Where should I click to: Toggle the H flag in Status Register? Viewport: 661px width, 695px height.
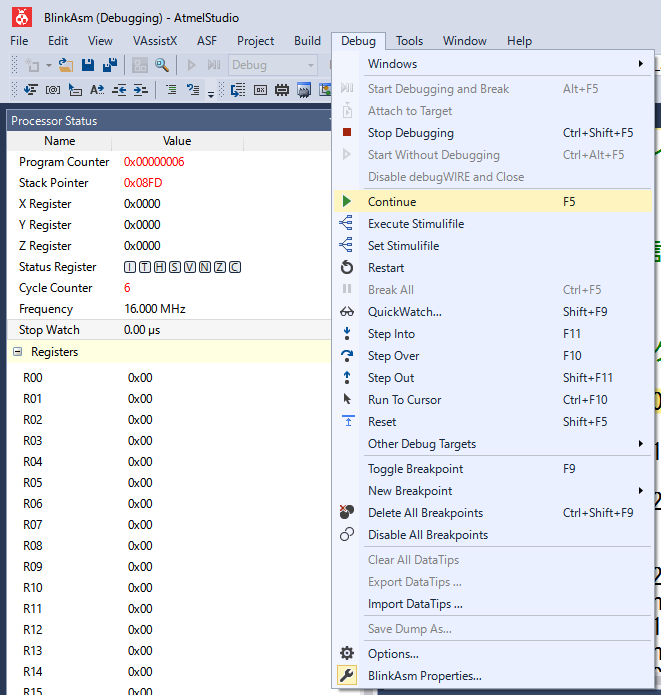tap(160, 267)
